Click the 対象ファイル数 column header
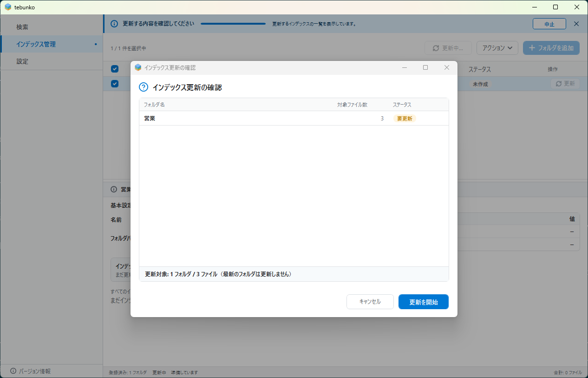The width and height of the screenshot is (588, 378). (352, 105)
